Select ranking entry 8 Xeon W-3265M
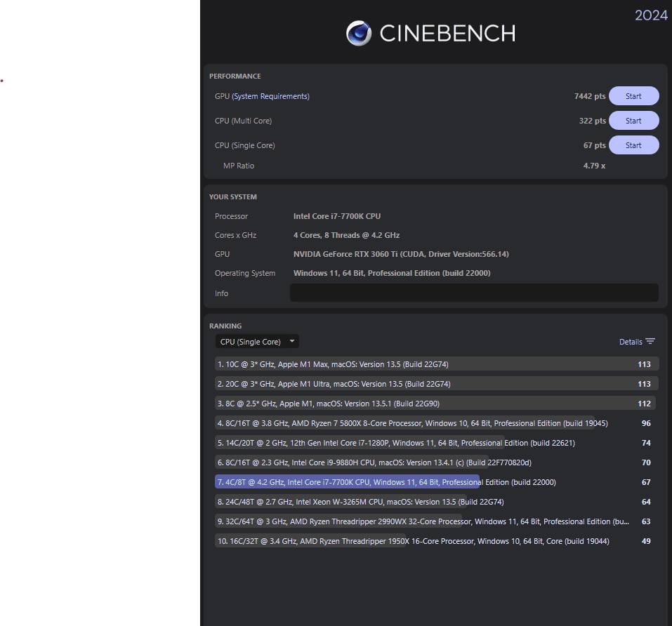Image resolution: width=672 pixels, height=626 pixels. (x=436, y=502)
